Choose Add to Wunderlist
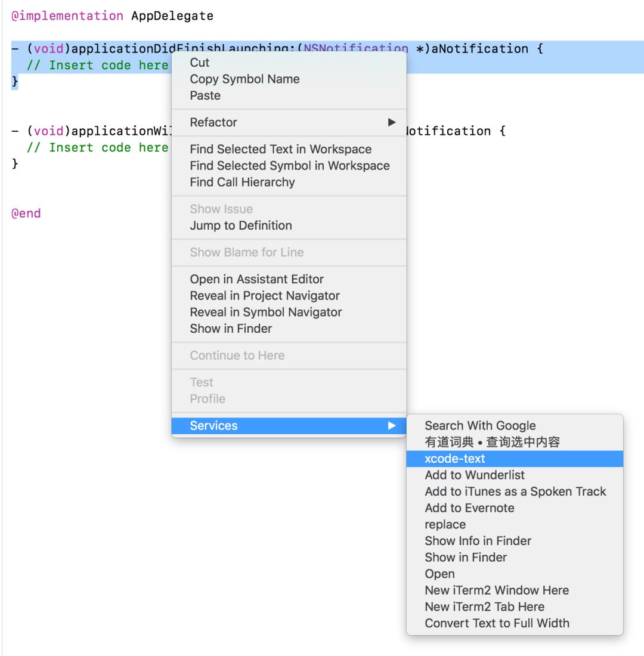Viewport: 644px width, 656px height. coord(475,475)
